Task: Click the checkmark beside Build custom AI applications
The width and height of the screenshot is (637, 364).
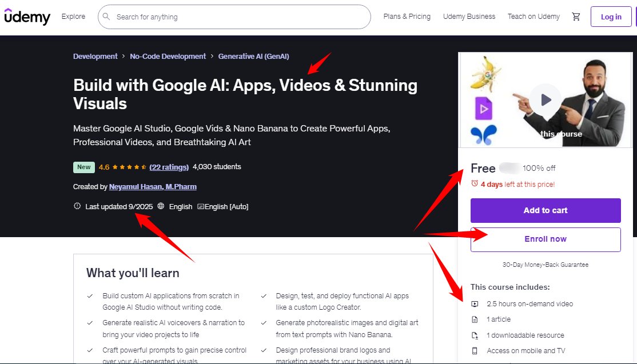Action: pyautogui.click(x=90, y=296)
